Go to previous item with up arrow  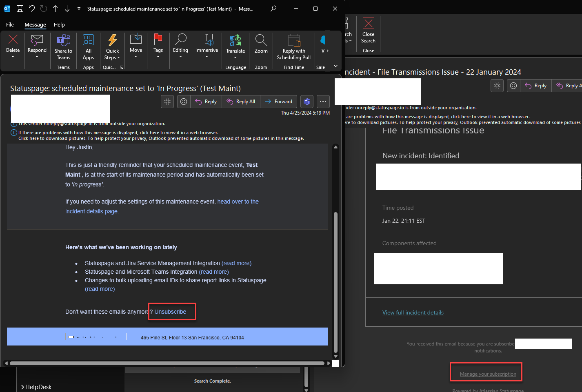[56, 9]
